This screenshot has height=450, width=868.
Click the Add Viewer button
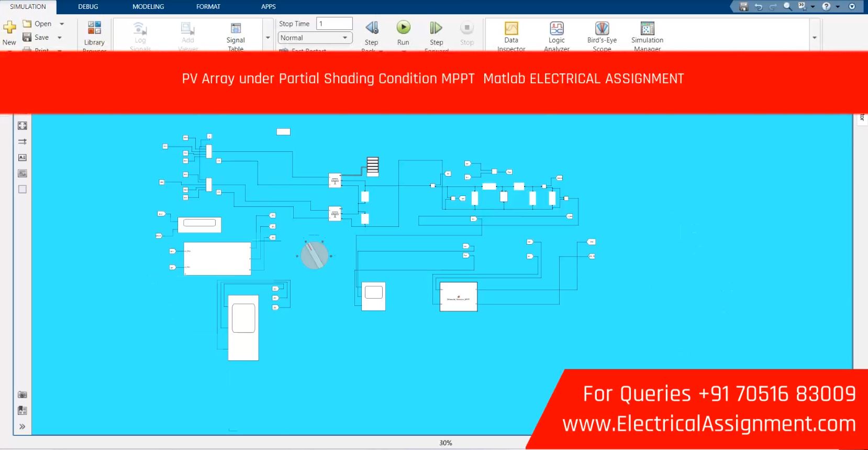point(188,36)
